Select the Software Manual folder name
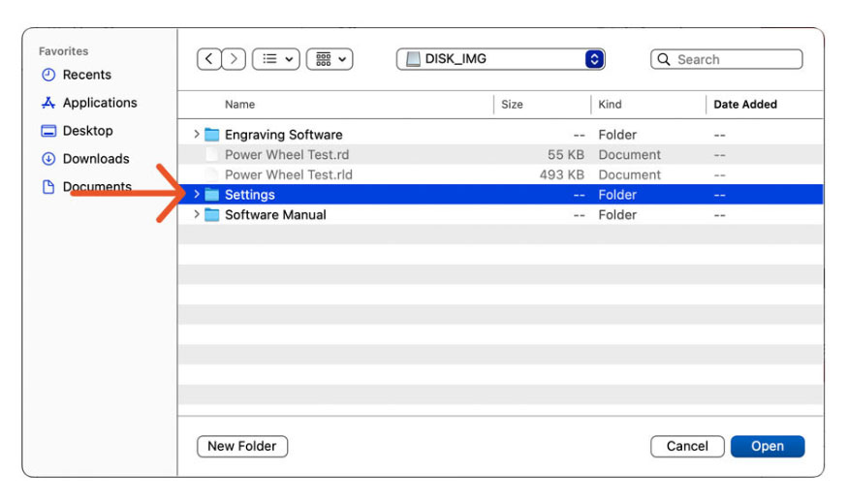 (275, 215)
